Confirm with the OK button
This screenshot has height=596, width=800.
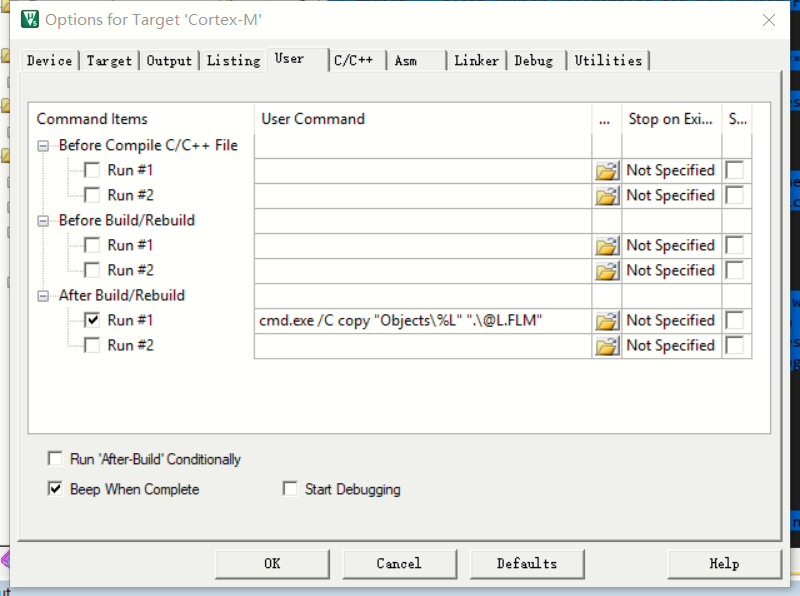[272, 564]
